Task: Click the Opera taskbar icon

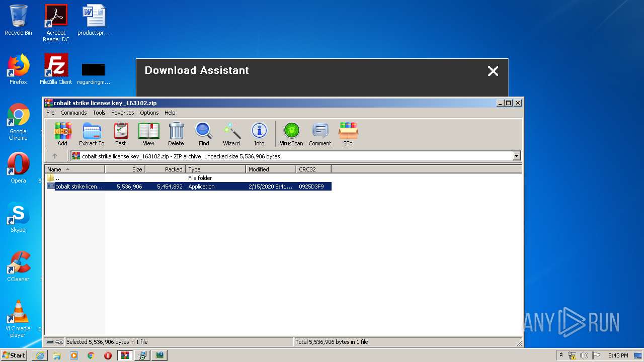Action: tap(108, 355)
